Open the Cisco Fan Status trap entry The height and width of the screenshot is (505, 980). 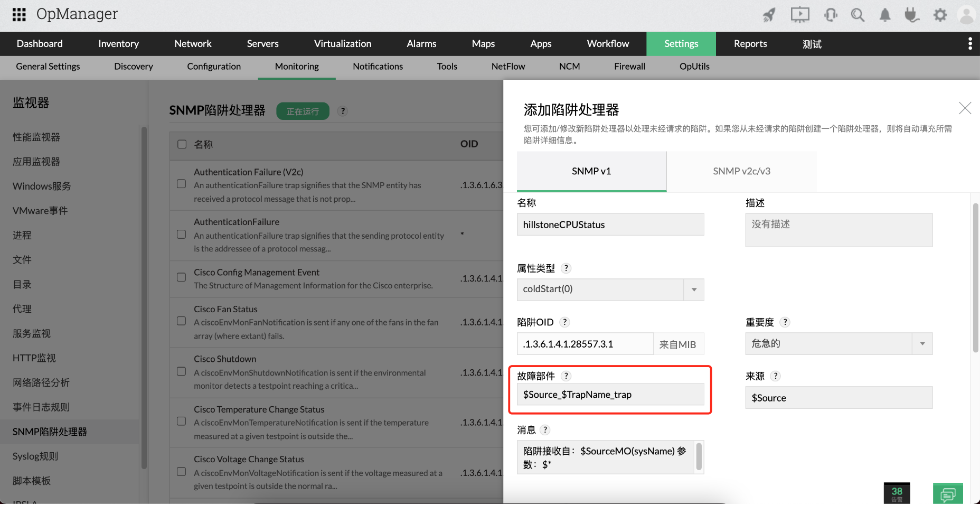click(x=225, y=309)
